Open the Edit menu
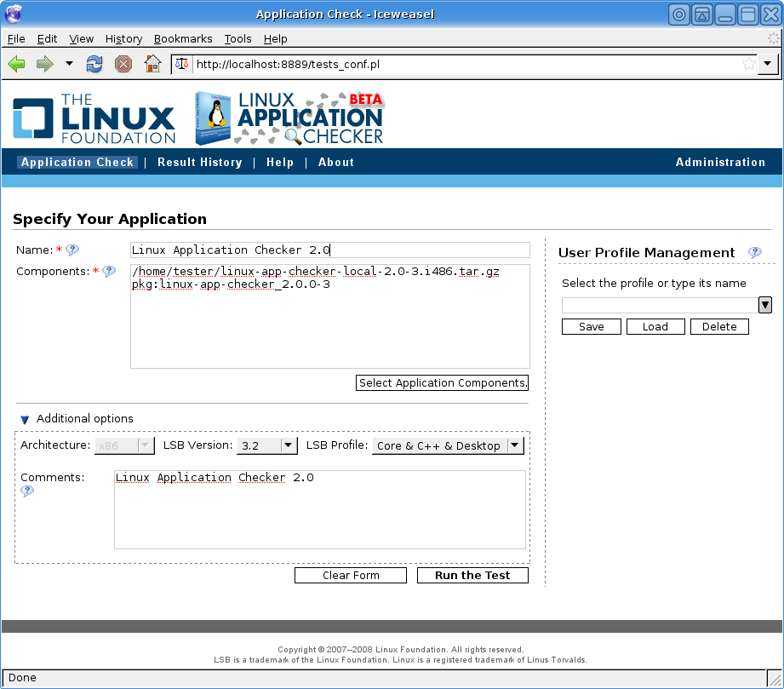This screenshot has height=689, width=784. coord(47,38)
